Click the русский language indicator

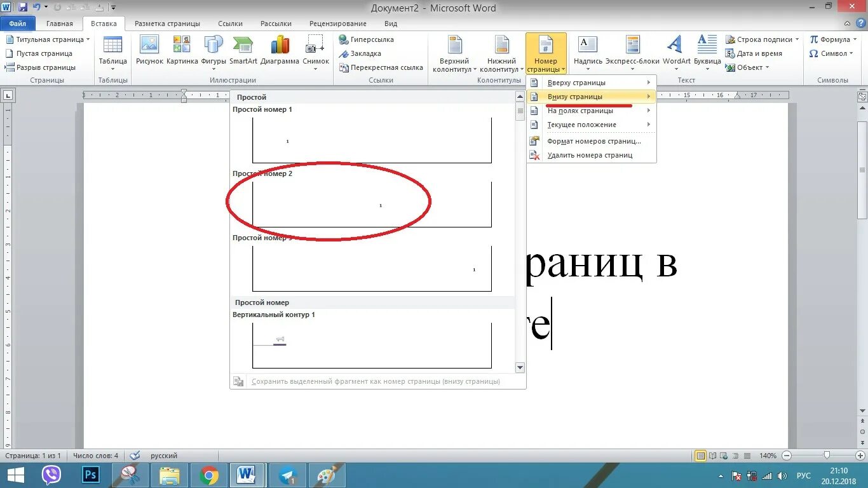[164, 456]
